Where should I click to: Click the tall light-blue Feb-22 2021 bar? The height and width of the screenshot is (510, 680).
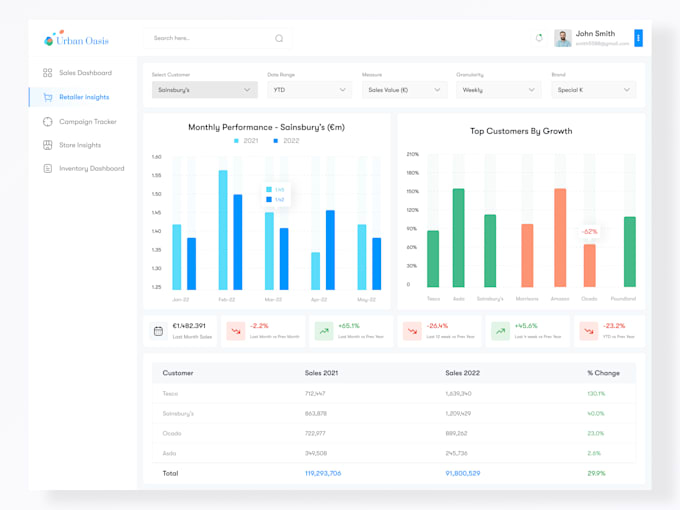click(x=223, y=230)
